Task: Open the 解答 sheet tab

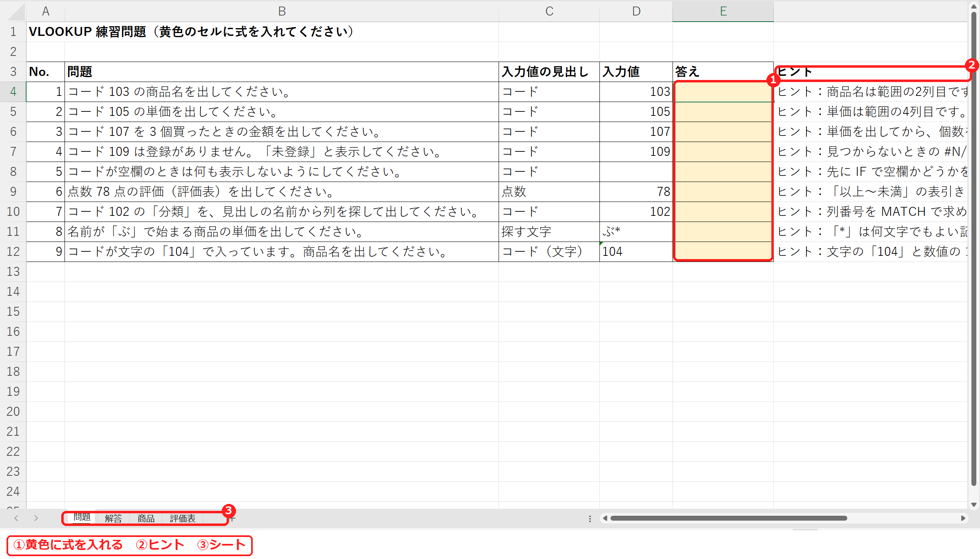Action: click(113, 518)
